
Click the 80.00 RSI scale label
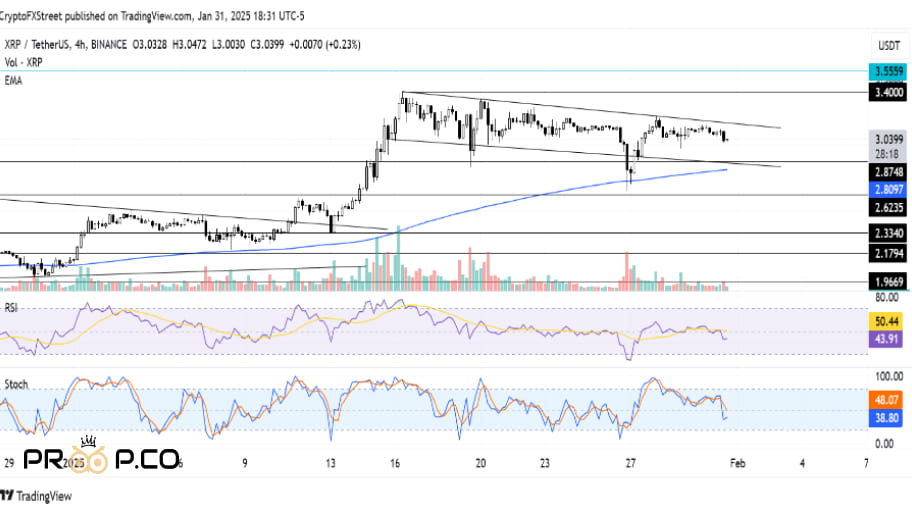[886, 298]
